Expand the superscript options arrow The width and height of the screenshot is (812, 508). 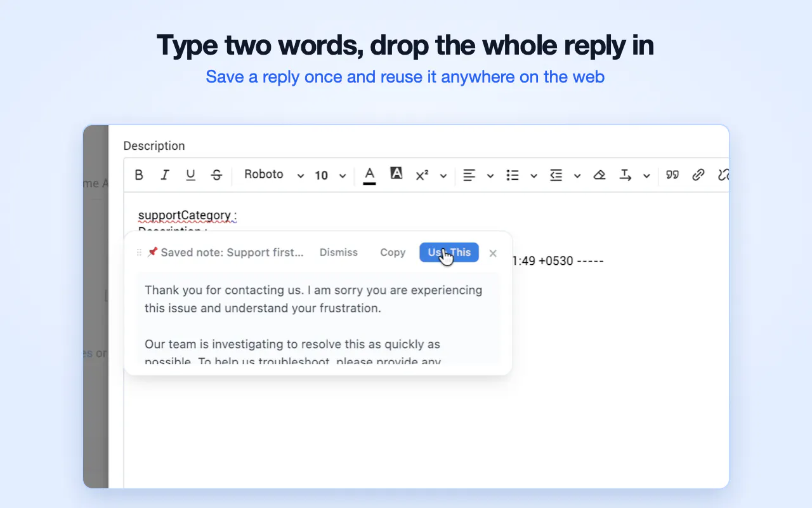click(x=443, y=176)
